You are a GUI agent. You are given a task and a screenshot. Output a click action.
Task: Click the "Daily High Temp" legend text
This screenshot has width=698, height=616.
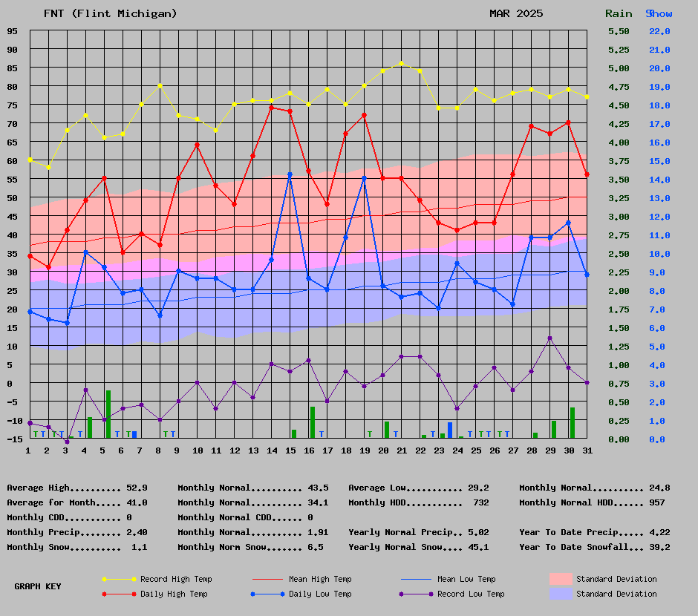174,594
